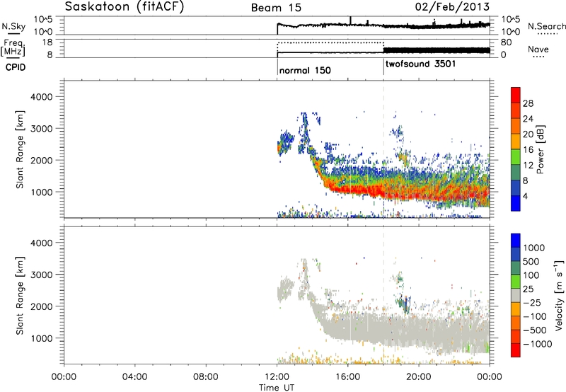Click the CPID label
Image resolution: width=566 pixels, height=392 pixels.
point(16,67)
